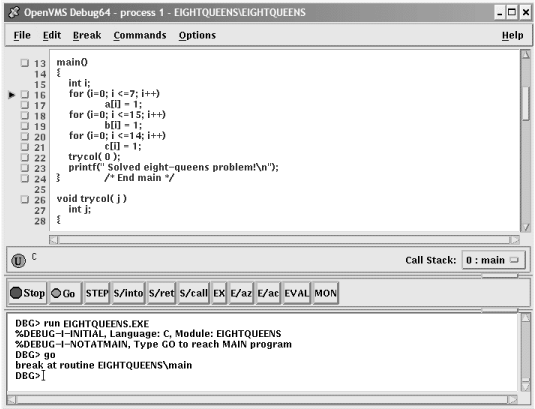Image resolution: width=535 pixels, height=409 pixels.
Task: Toggle breakpoint checkbox on line 13
Action: [25, 63]
